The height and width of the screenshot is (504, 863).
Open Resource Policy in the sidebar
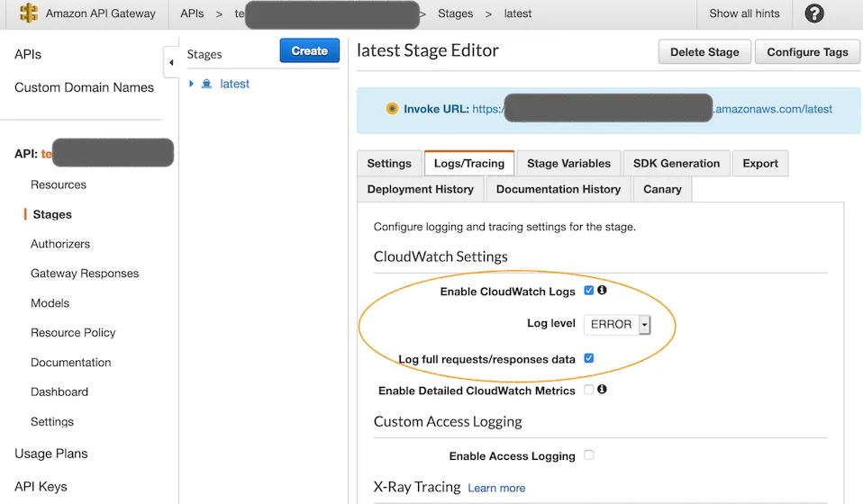tap(73, 332)
